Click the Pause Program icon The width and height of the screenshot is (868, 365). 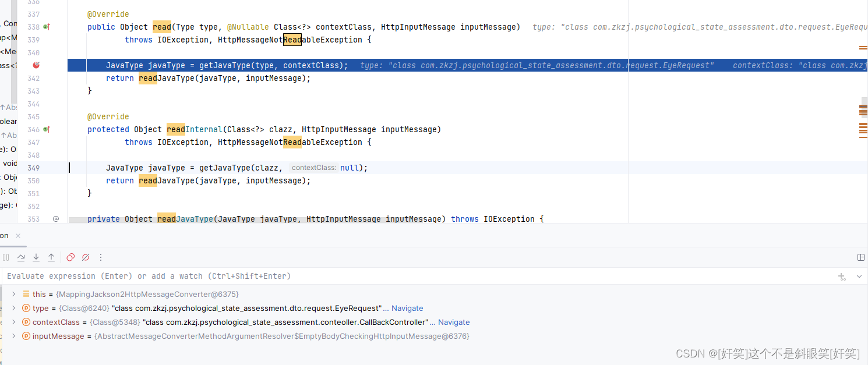[x=6, y=257]
